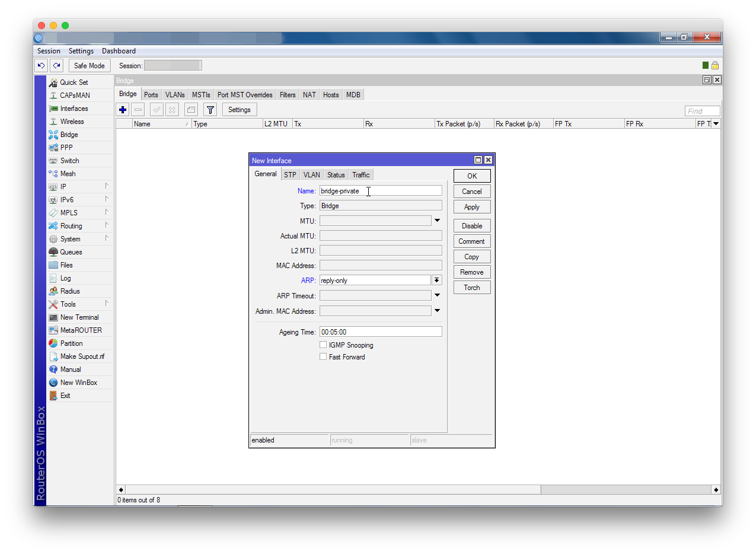
Task: Click OK to confirm new interface
Action: click(x=471, y=176)
